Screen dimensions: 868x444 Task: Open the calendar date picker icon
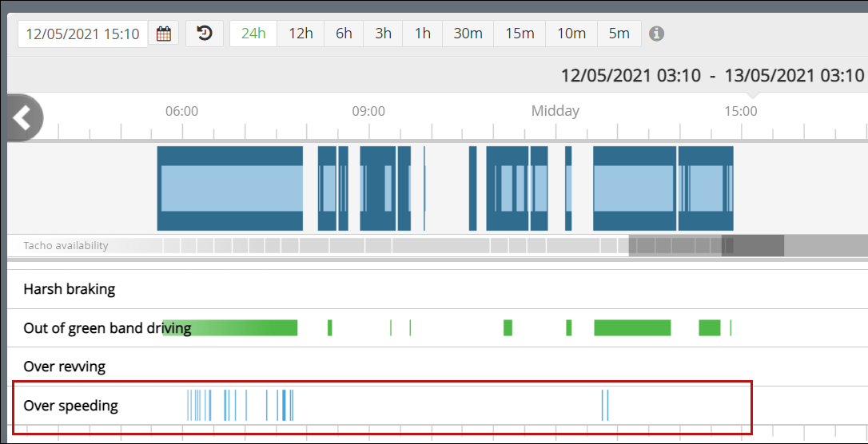coord(163,34)
